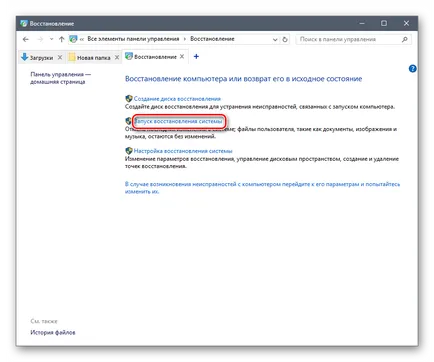Expand the address bar history dropdown
The width and height of the screenshot is (434, 362).
click(x=275, y=39)
